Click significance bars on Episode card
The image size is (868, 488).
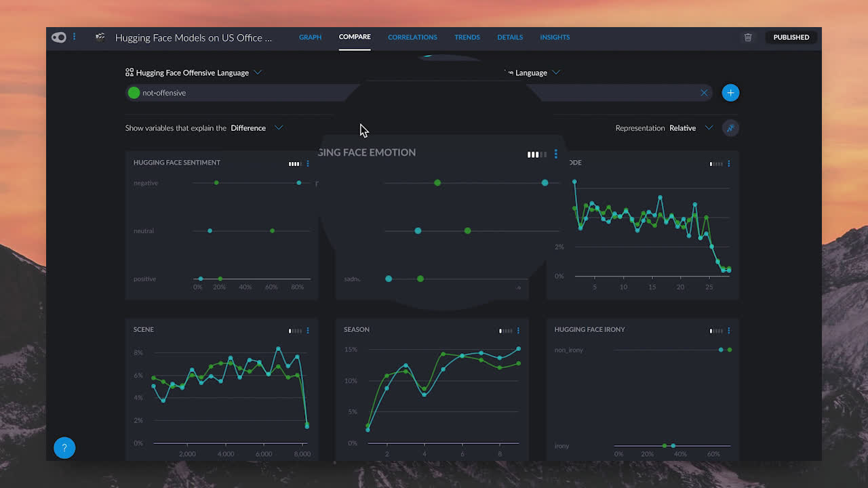[716, 163]
